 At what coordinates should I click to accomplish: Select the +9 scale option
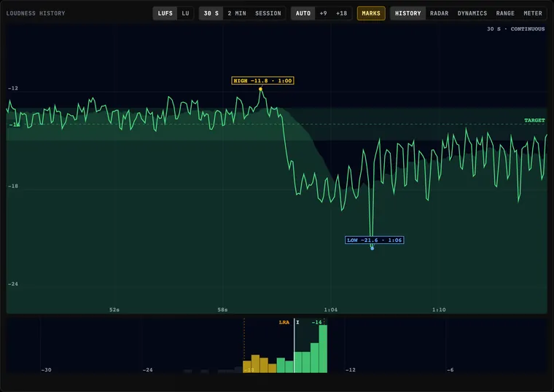[x=323, y=13]
